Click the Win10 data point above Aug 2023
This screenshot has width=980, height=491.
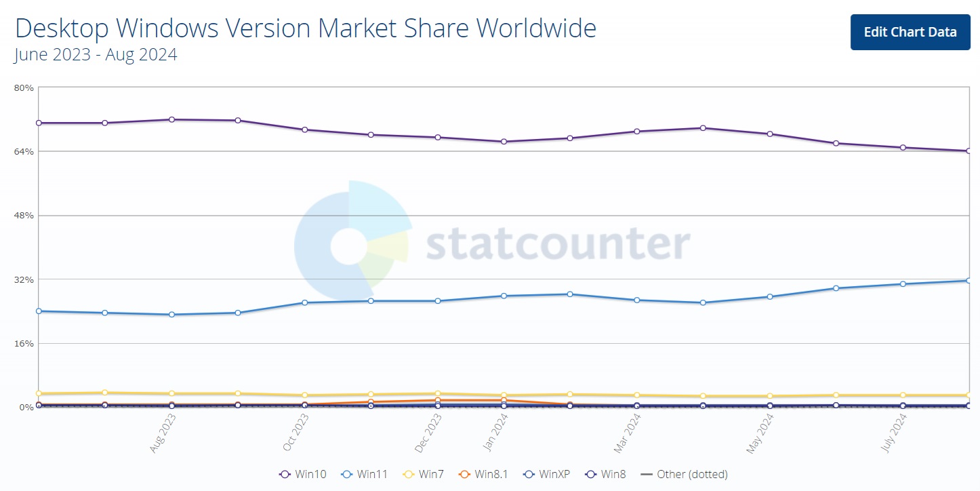pos(171,119)
